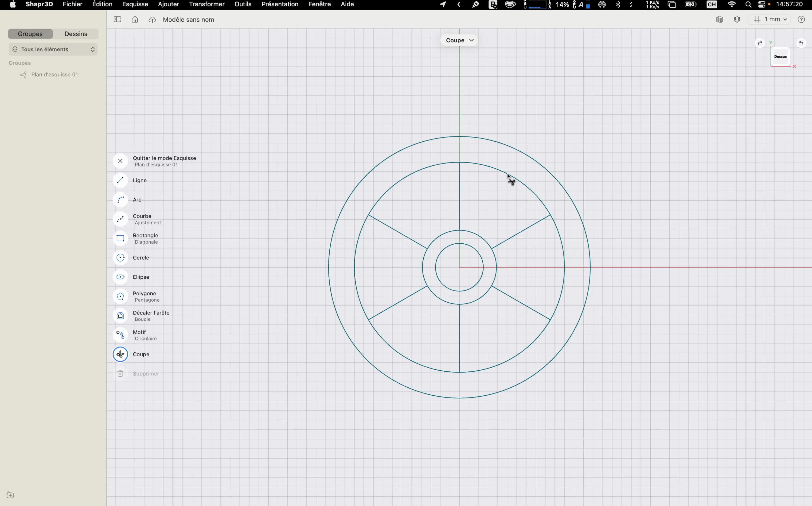The image size is (812, 506).
Task: Select the Ligne sketch tool
Action: point(120,180)
